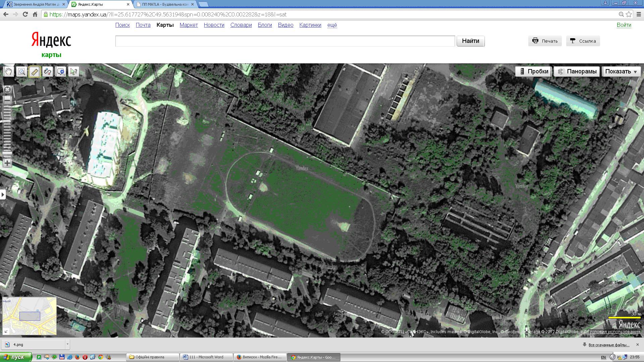Screen dimensions: 644x362
Task: Switch to the ПП MATLA browser tab
Action: [165, 4]
